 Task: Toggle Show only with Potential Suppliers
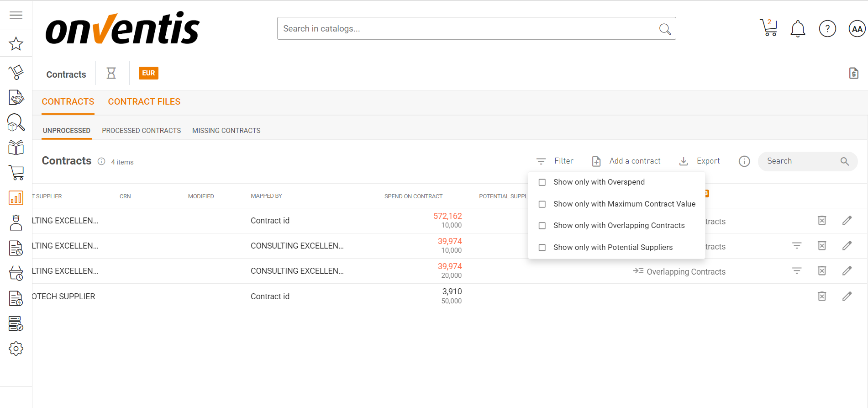point(542,248)
